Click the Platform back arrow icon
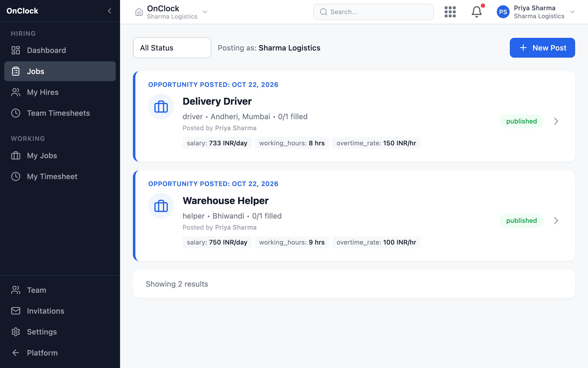 click(16, 353)
